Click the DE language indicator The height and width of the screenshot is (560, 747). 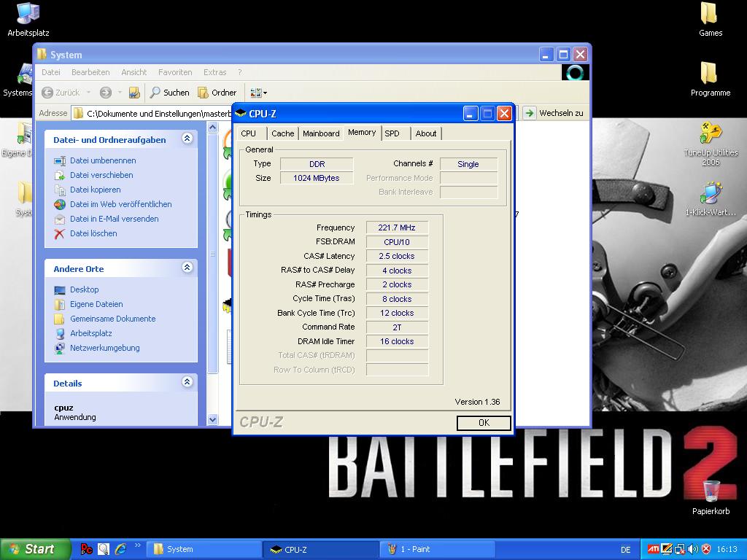625,550
